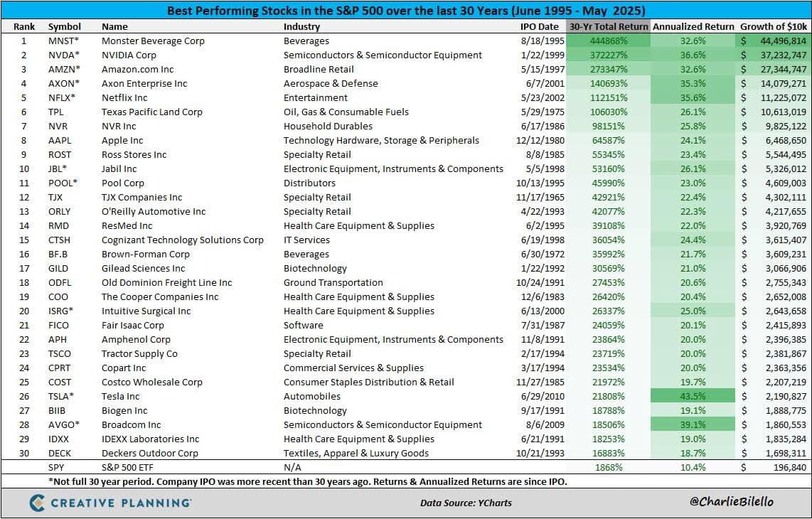Click the AXON* ticker symbol

[x=64, y=83]
